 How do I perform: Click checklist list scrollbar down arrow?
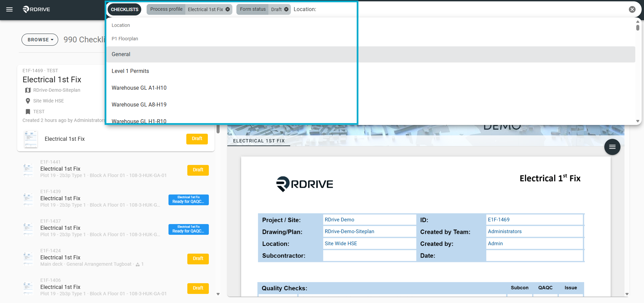point(218,294)
